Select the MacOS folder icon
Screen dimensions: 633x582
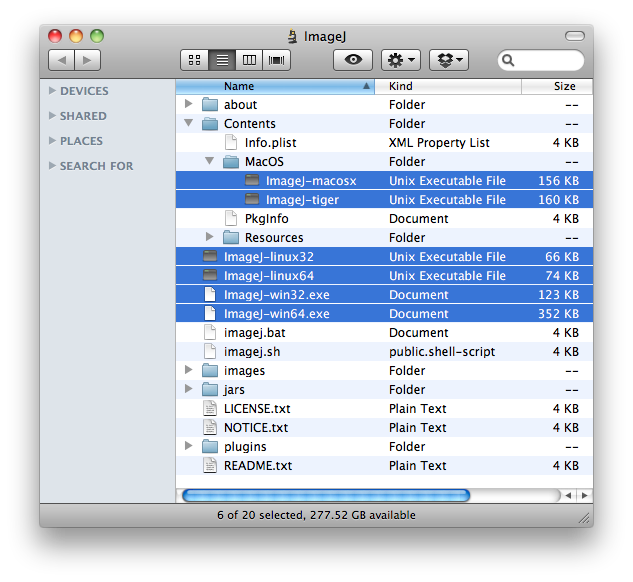(231, 161)
